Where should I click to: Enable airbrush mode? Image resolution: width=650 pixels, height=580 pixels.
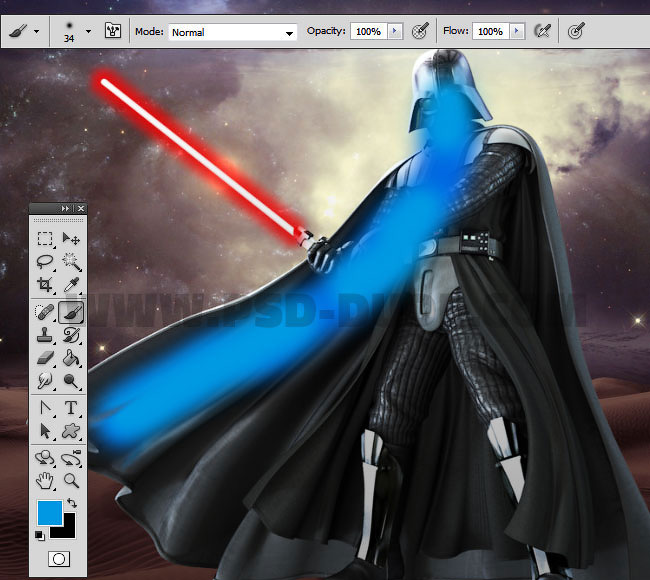point(542,31)
